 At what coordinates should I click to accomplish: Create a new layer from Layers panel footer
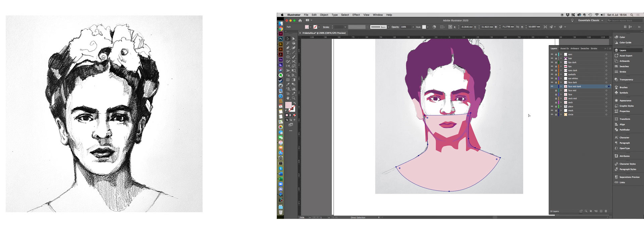pyautogui.click(x=601, y=211)
